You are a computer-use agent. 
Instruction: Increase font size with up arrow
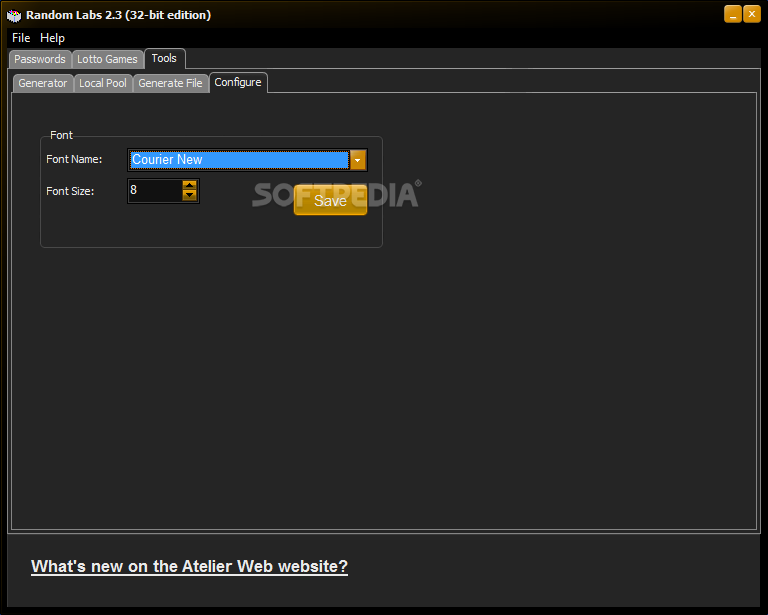point(190,185)
